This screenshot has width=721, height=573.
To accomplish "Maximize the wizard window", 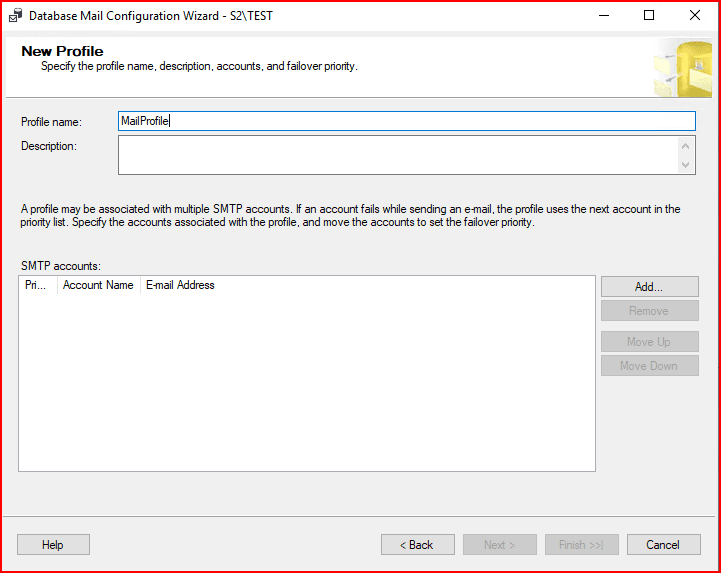I will point(649,16).
